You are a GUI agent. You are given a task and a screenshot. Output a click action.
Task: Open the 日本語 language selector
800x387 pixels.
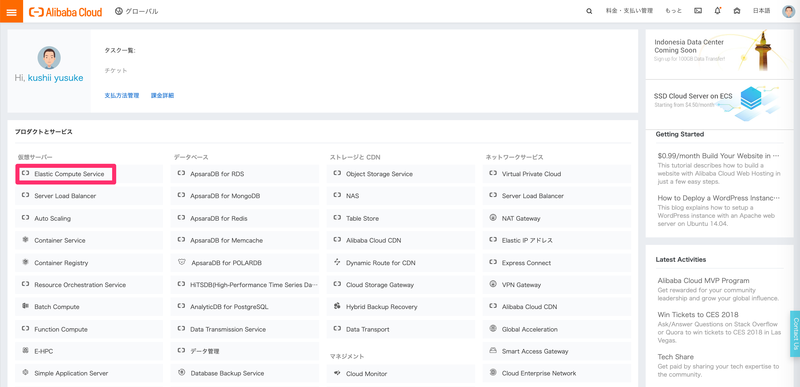(762, 11)
